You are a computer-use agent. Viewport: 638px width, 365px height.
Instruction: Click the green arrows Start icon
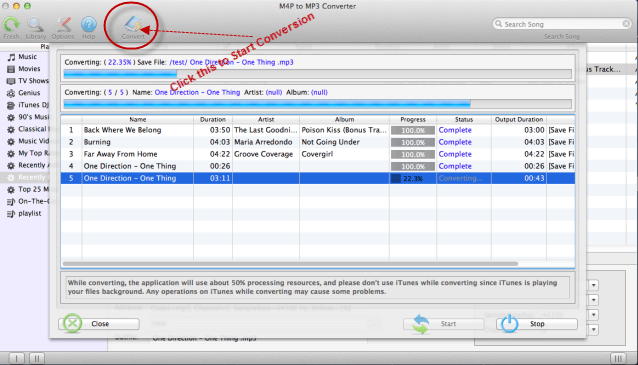coord(421,324)
